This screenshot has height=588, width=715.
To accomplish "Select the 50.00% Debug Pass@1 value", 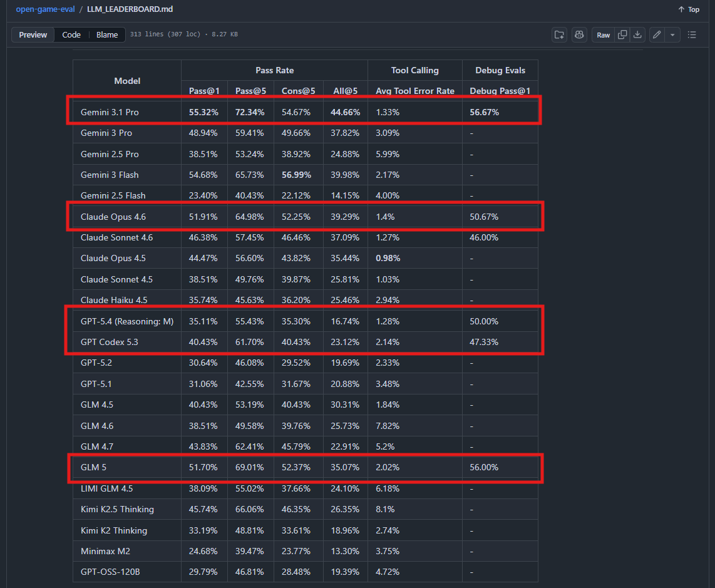I will tap(484, 321).
